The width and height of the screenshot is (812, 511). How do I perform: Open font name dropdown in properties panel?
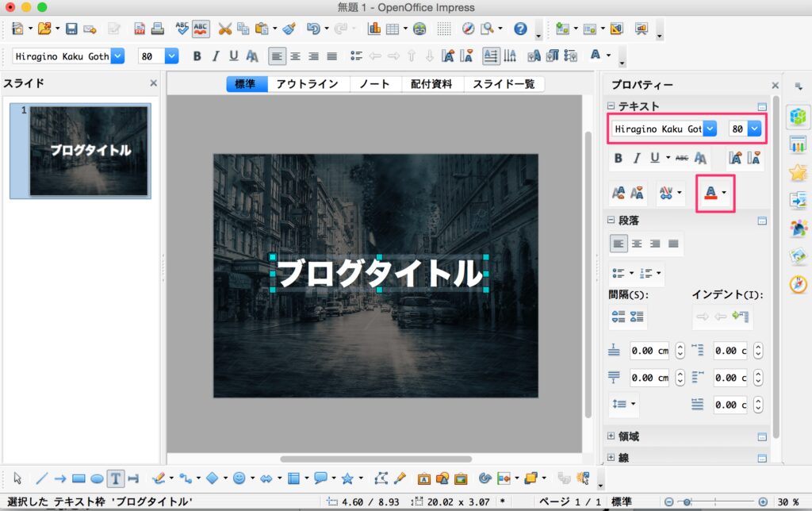click(x=710, y=129)
